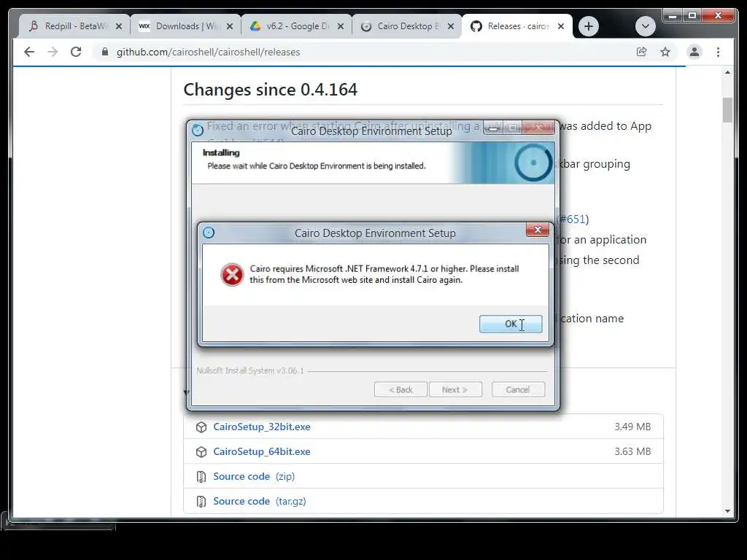This screenshot has width=747, height=560.
Task: Open the CairoSetup_64bit.exe download link
Action: pyautogui.click(x=262, y=451)
